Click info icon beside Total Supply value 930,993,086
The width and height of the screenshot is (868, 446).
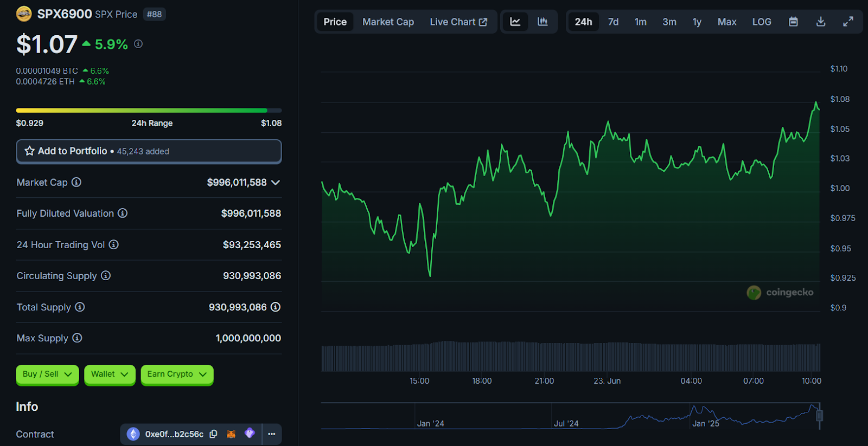click(276, 307)
